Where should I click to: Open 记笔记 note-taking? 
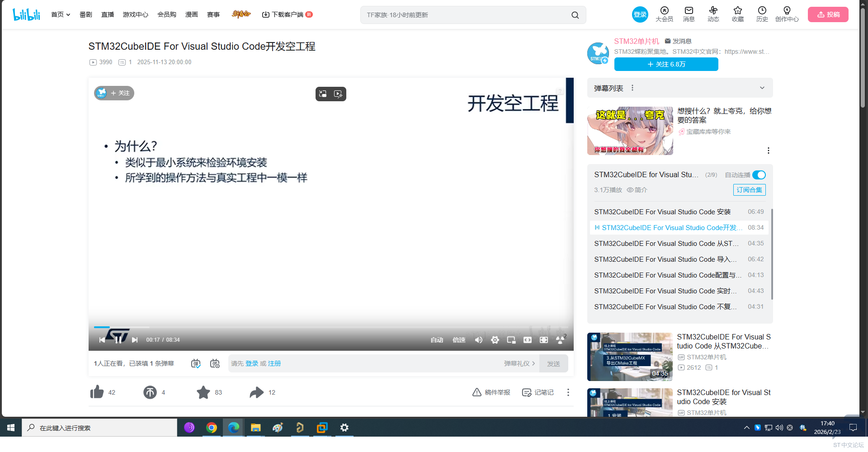[538, 392]
